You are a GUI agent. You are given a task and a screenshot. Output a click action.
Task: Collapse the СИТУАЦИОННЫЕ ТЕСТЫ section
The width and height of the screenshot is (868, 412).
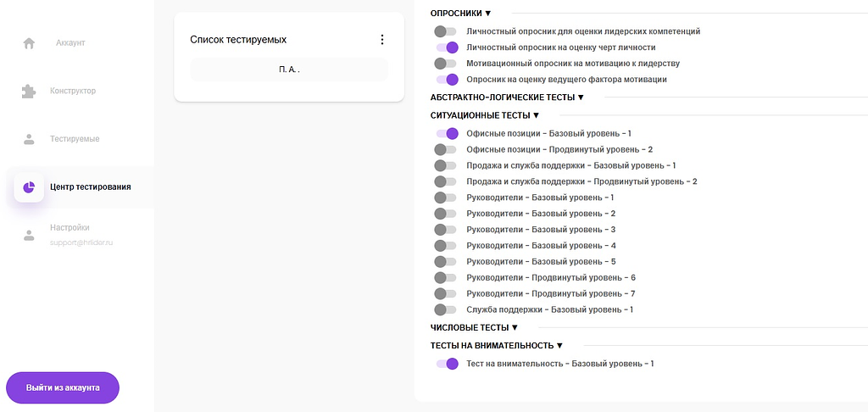(x=485, y=115)
